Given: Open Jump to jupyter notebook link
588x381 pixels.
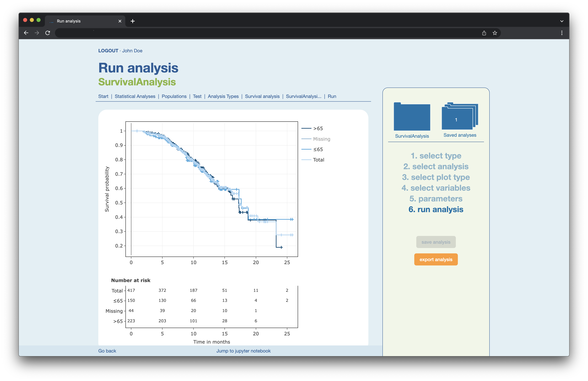Looking at the screenshot, I should tap(243, 351).
